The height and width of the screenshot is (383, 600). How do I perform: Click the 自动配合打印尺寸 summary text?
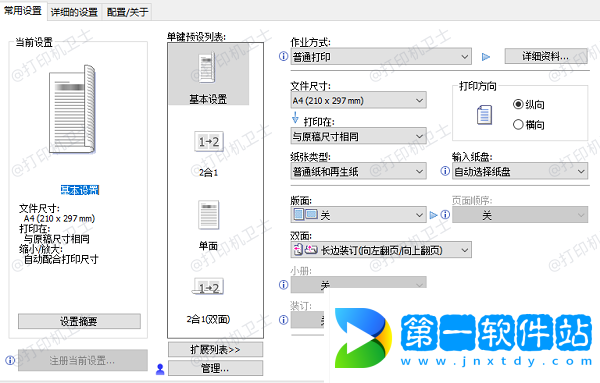pos(61,259)
